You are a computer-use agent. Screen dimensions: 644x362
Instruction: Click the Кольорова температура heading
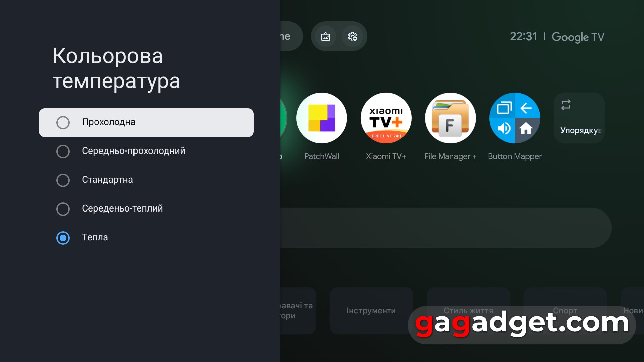116,68
